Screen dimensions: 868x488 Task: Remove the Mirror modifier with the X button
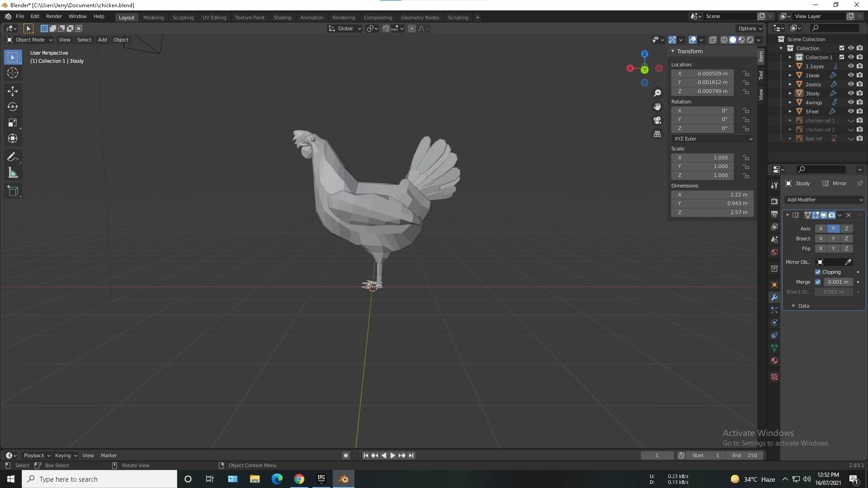(848, 215)
